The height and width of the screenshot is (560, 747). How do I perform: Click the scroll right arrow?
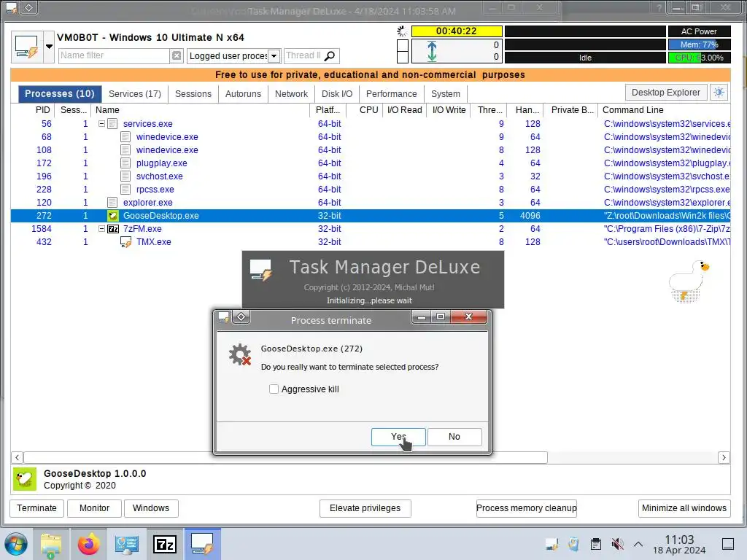724,458
